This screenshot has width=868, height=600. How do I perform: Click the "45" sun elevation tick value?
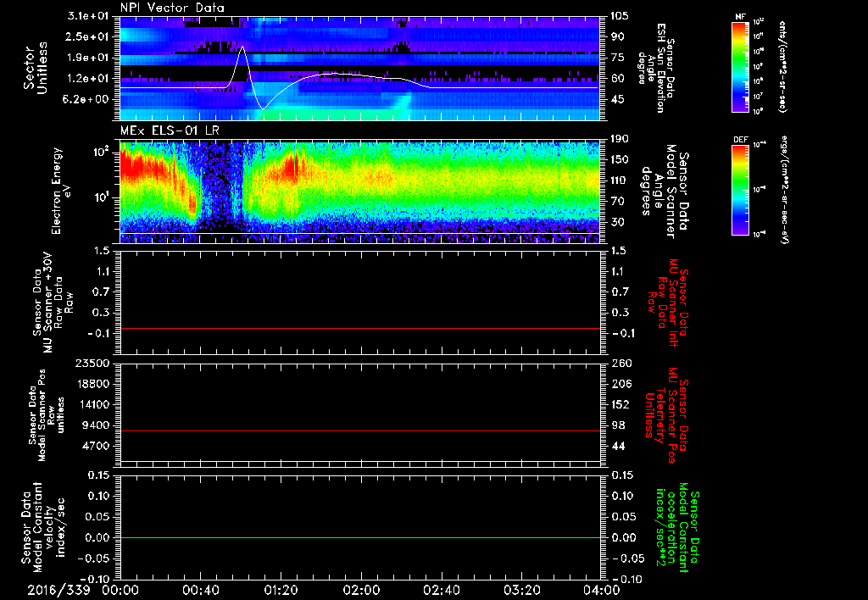pos(617,99)
